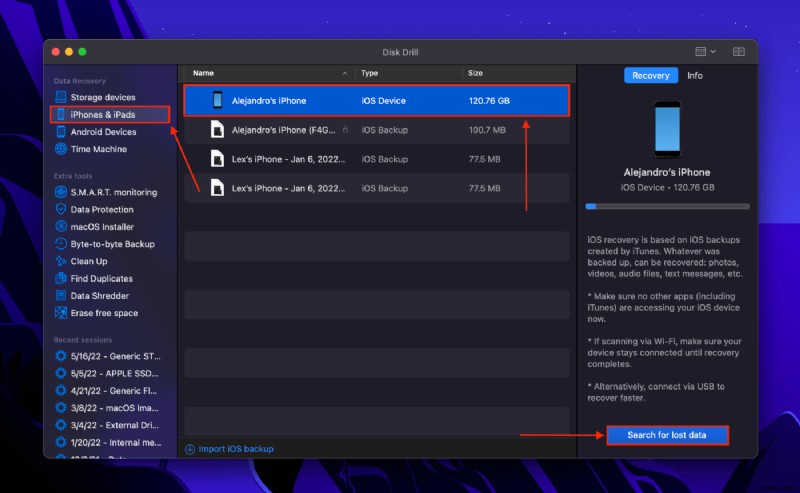Click 77.5 MB size of first Lex's backup
The image size is (800, 493).
[x=484, y=159]
